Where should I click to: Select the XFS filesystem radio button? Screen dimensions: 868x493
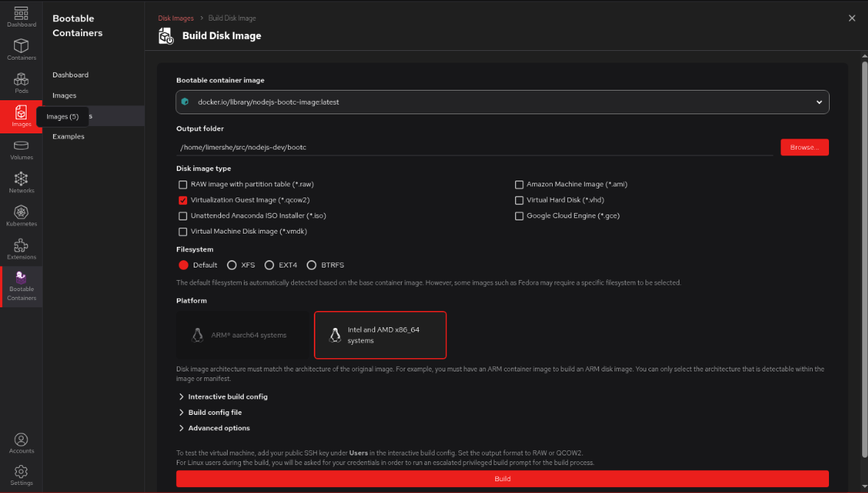[x=232, y=265]
